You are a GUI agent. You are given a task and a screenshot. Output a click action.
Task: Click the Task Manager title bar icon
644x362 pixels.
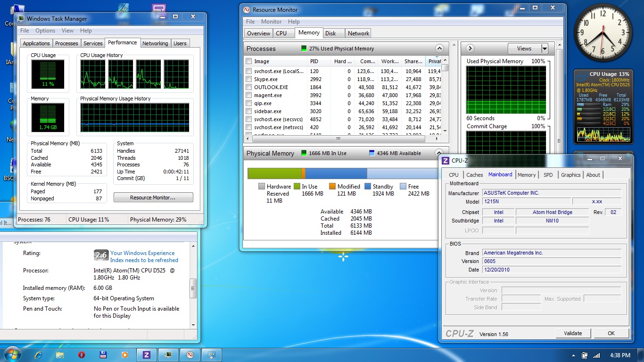tap(21, 19)
